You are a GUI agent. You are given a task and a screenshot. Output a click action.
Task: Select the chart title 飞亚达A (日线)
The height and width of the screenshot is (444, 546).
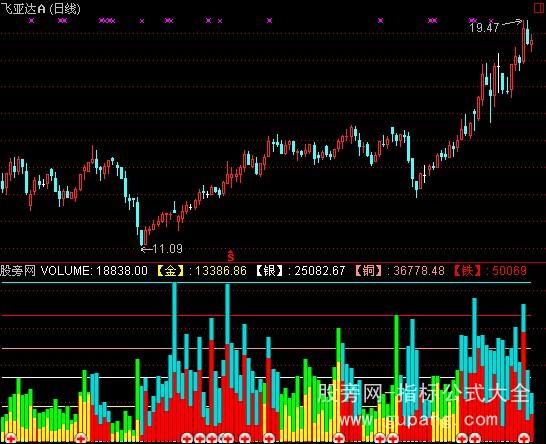40,8
